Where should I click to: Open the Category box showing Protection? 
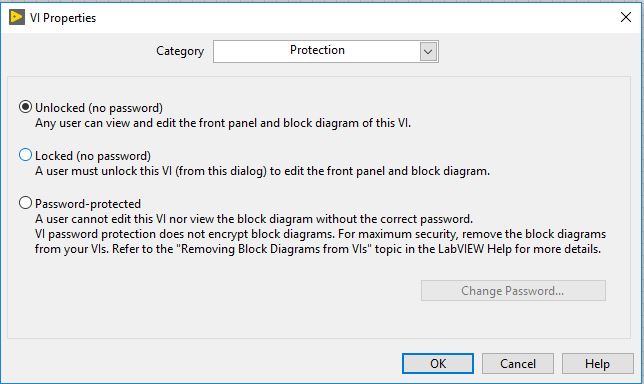click(x=326, y=51)
